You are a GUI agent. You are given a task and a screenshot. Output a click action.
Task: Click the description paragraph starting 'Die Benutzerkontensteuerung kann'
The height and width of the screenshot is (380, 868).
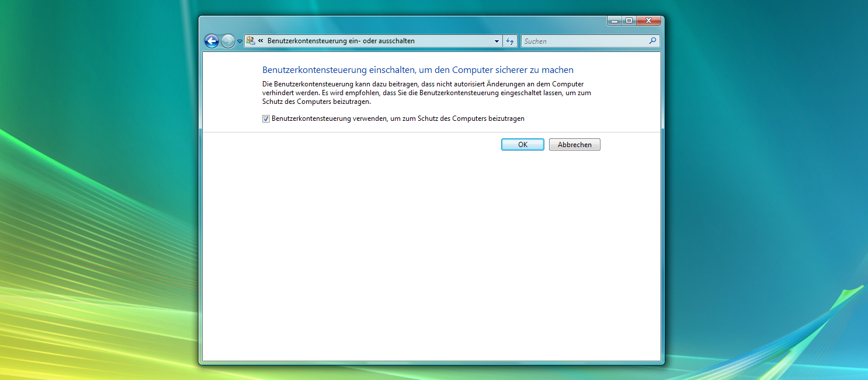click(x=427, y=93)
